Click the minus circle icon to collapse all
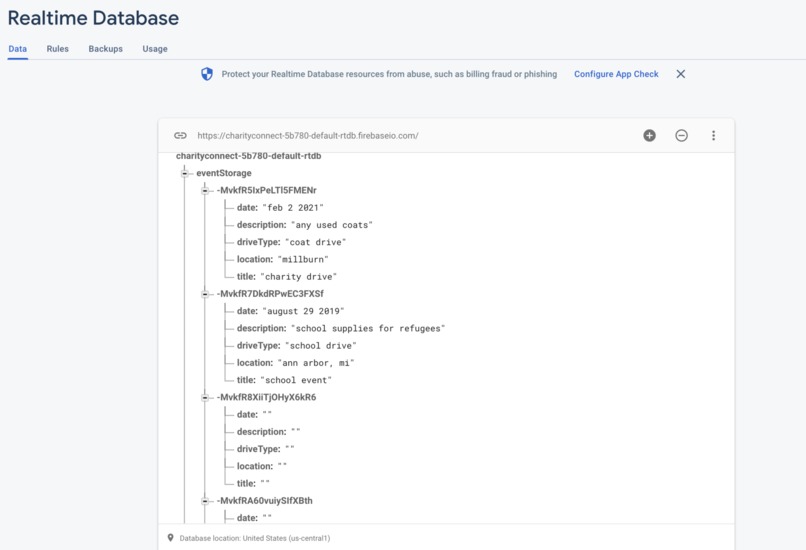 coord(681,136)
